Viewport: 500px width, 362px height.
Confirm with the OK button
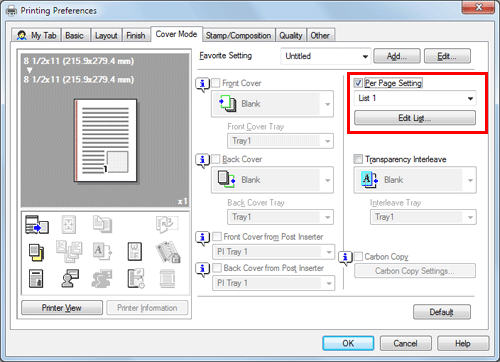point(348,343)
